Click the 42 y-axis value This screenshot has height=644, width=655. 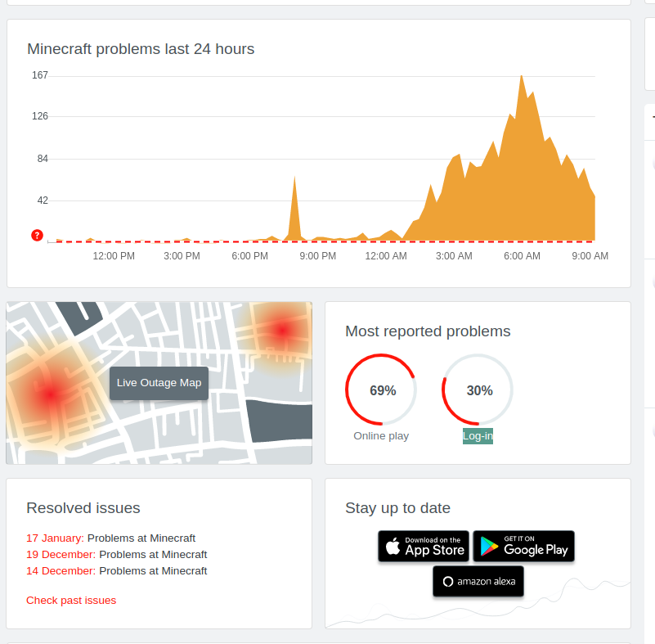pyautogui.click(x=43, y=200)
